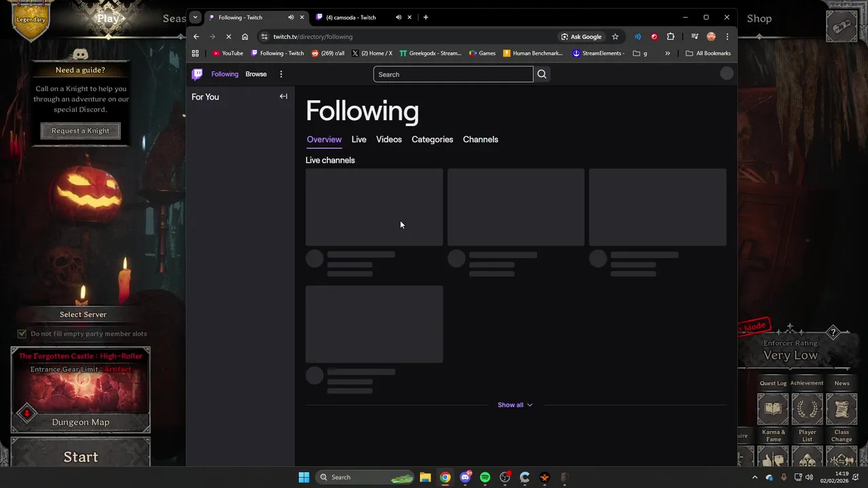Click the Twitch logo home icon
Screen dimensions: 868x488
197,75
